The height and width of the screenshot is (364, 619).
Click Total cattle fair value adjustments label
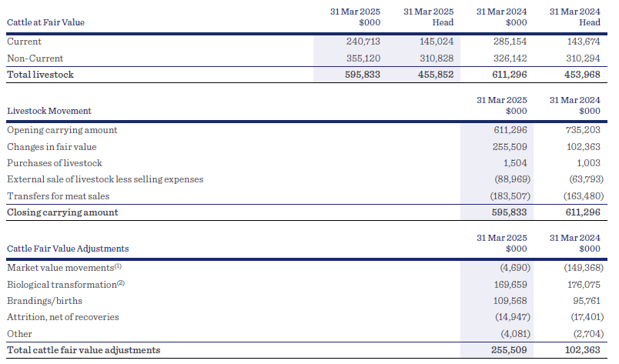click(x=83, y=350)
